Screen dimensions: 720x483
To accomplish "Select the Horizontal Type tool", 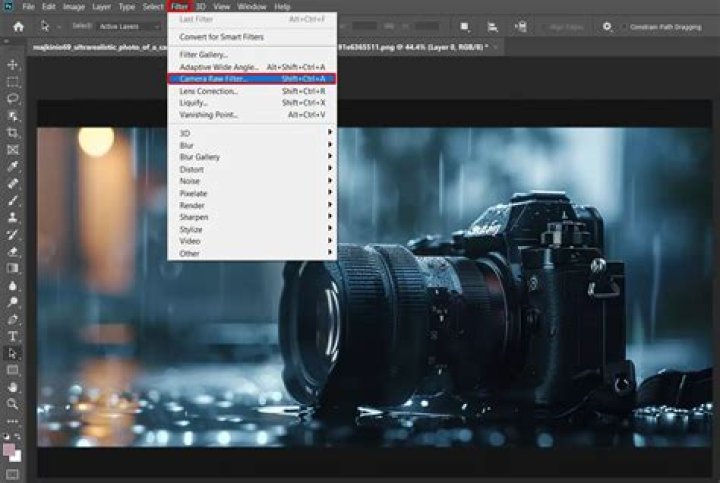I will click(13, 336).
